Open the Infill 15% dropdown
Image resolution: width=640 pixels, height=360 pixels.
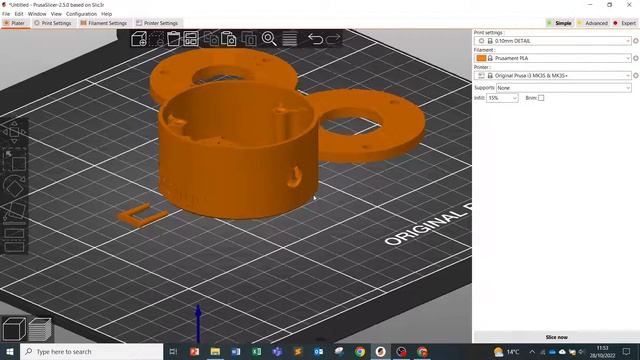click(502, 98)
